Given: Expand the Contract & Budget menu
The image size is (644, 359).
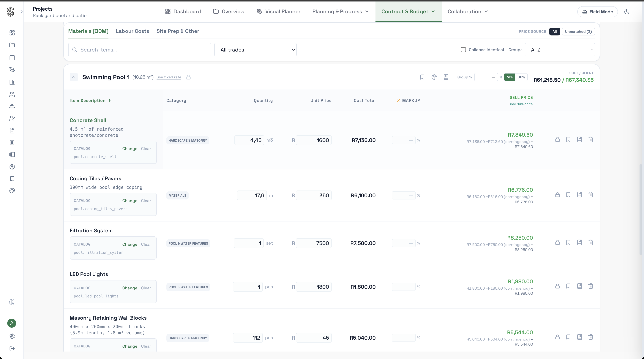Looking at the screenshot, I should (408, 12).
